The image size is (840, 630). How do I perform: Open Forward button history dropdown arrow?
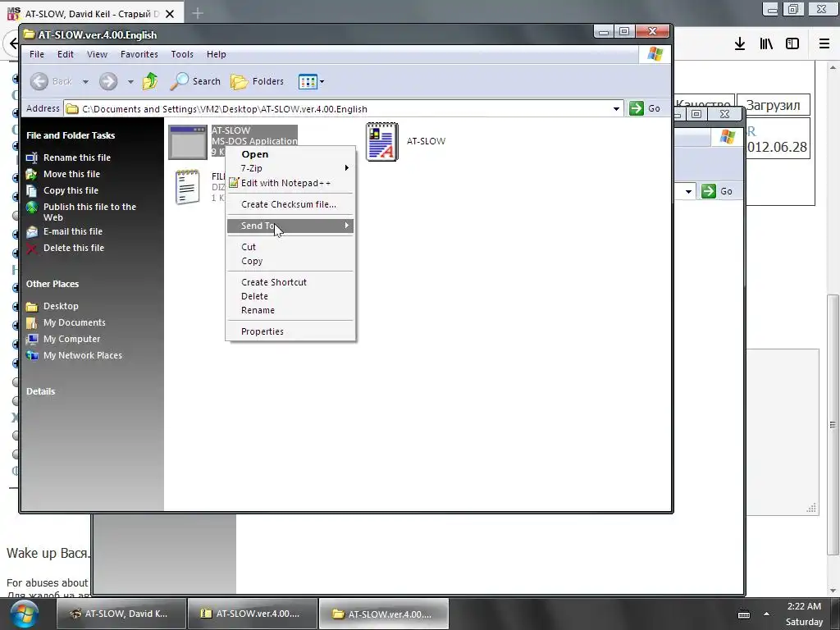(130, 82)
